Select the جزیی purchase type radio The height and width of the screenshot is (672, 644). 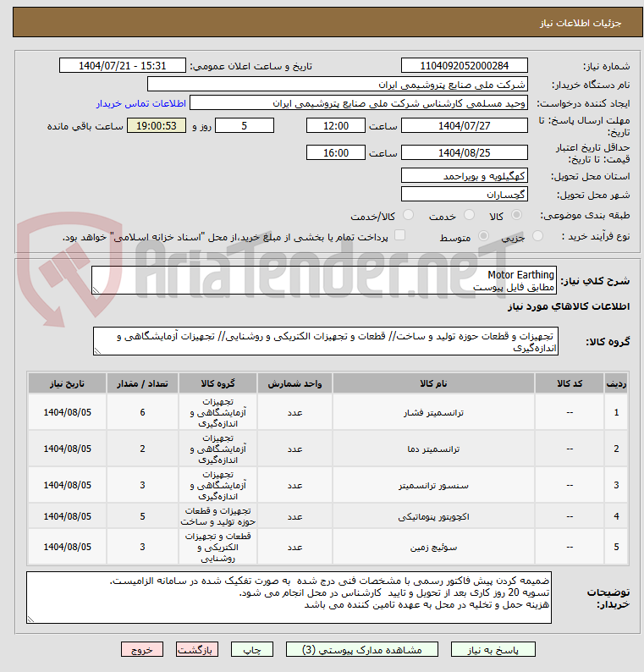pos(537,236)
